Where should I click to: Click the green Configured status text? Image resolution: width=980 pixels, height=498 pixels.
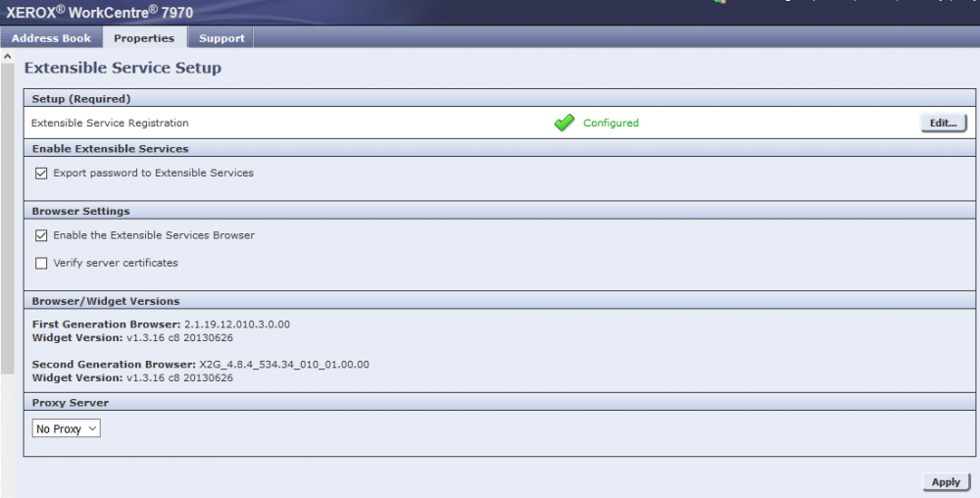coord(611,124)
